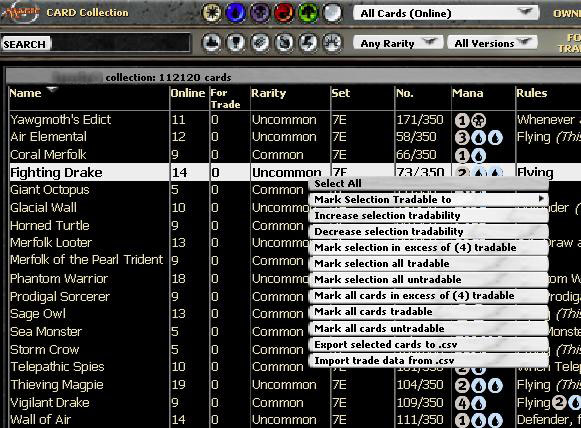The image size is (581, 428).
Task: Choose Mark all cards in excess of (4) tradable
Action: tap(428, 296)
